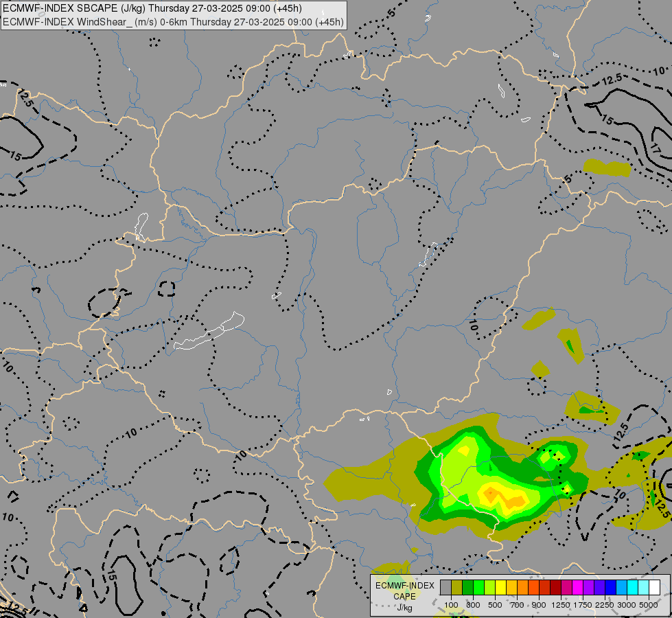This screenshot has height=618, width=672.
Task: Click the WindShear 0-6km title line
Action: tap(173, 21)
